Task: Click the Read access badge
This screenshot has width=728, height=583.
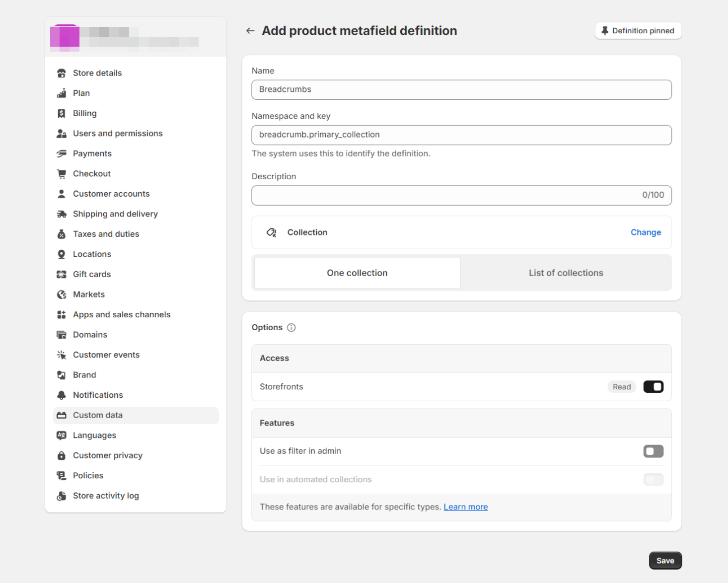Action: pyautogui.click(x=622, y=387)
